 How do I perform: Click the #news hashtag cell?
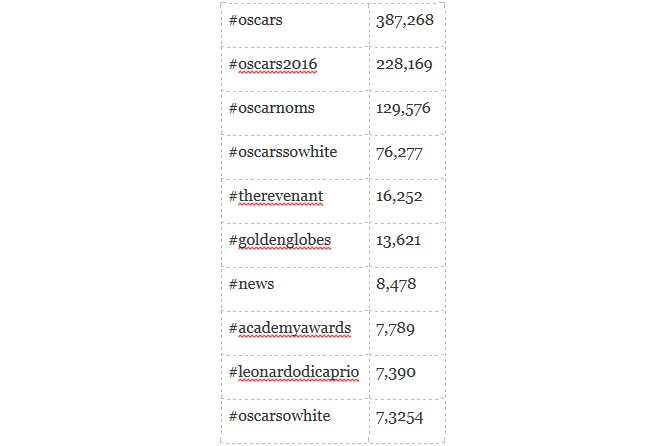pyautogui.click(x=251, y=284)
